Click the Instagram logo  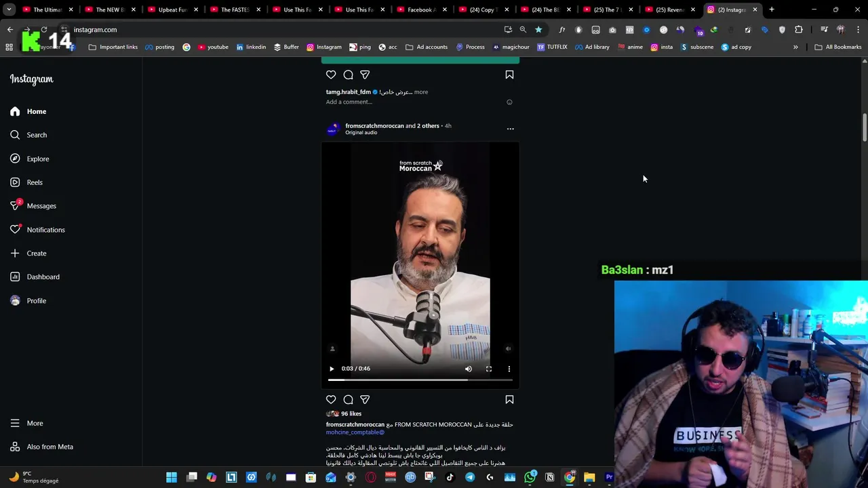(31, 79)
